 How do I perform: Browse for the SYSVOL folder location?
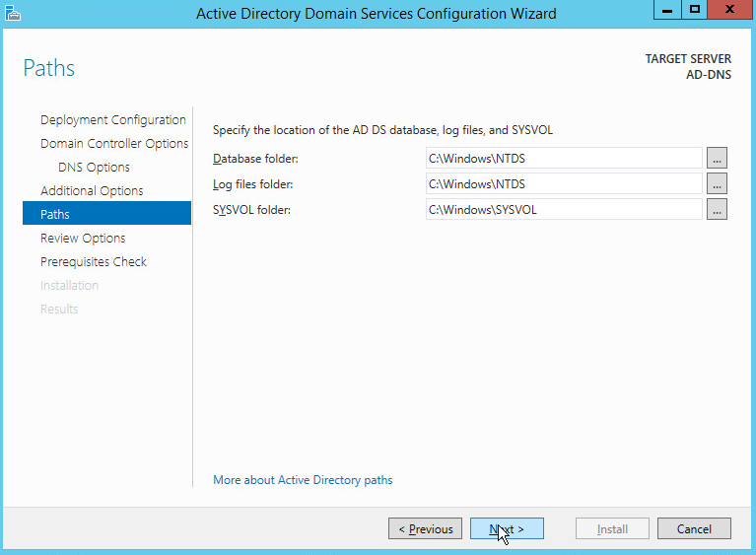pyautogui.click(x=717, y=209)
